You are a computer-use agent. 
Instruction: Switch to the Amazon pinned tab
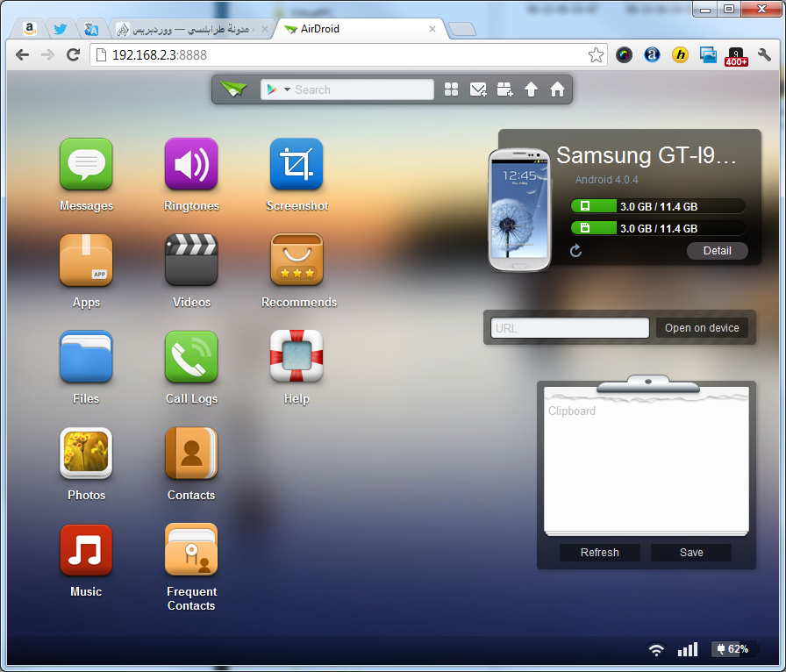[30, 29]
